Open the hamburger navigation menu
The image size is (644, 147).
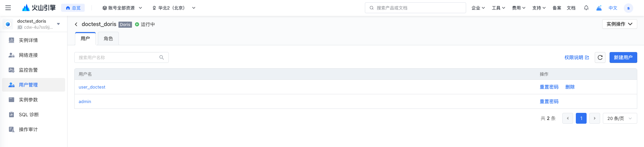8,8
